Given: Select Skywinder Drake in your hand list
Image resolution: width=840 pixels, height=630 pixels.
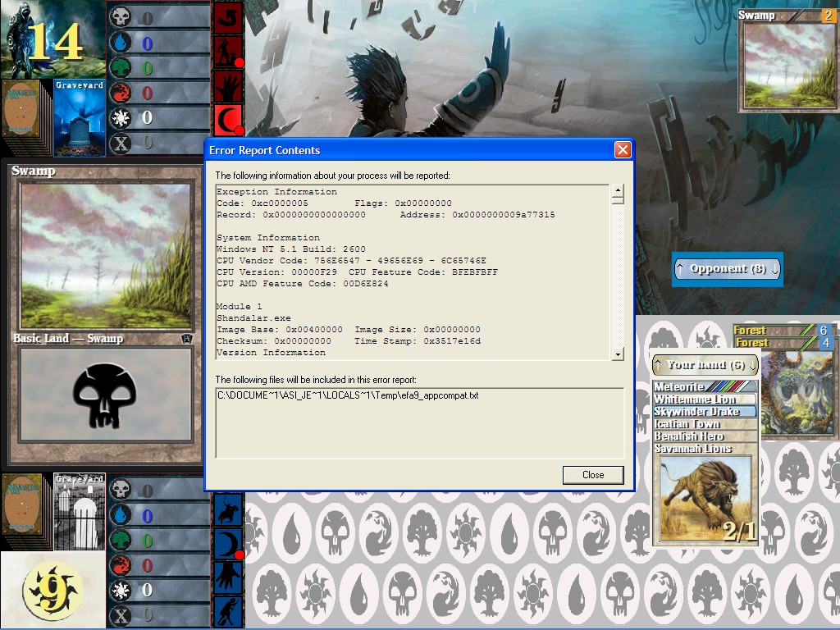Looking at the screenshot, I should tap(705, 412).
